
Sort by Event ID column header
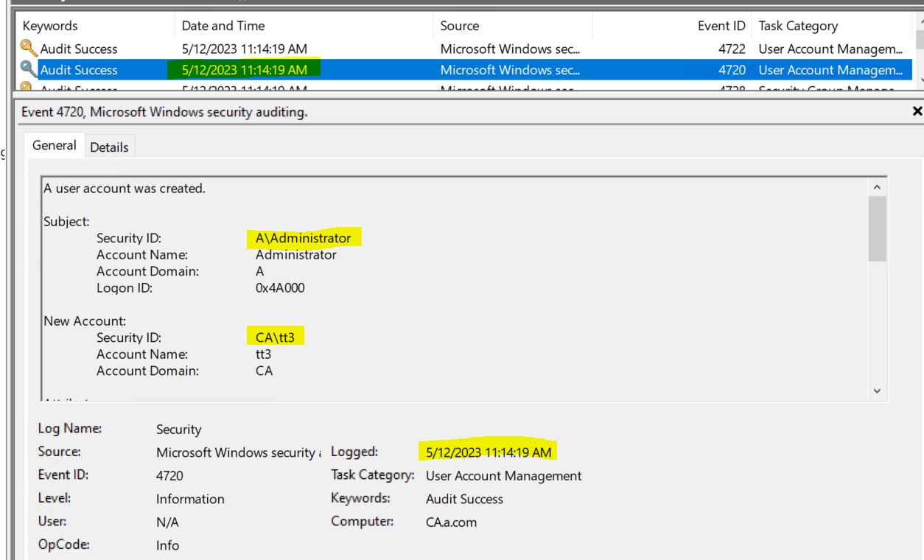coord(721,26)
